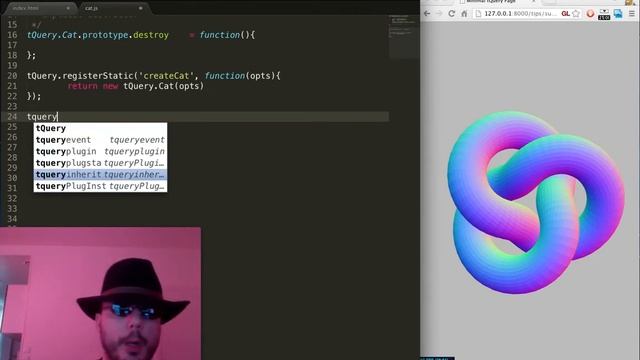Viewport: 640px width, 360px height.
Task: Click the browser forward arrow
Action: point(439,13)
